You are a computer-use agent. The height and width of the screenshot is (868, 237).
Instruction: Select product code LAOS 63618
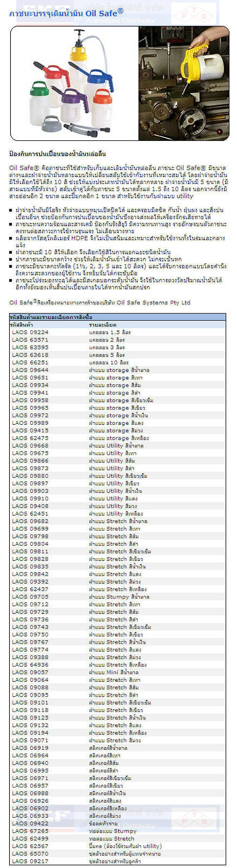click(30, 355)
